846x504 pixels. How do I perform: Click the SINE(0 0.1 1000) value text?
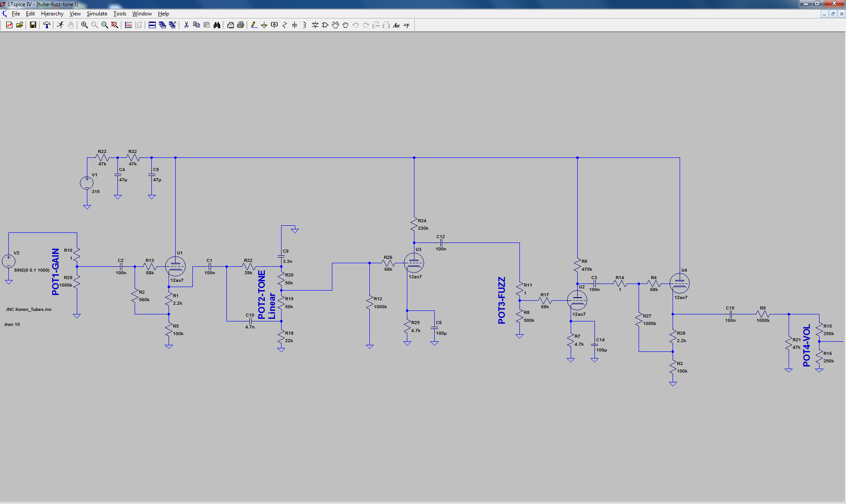(32, 270)
